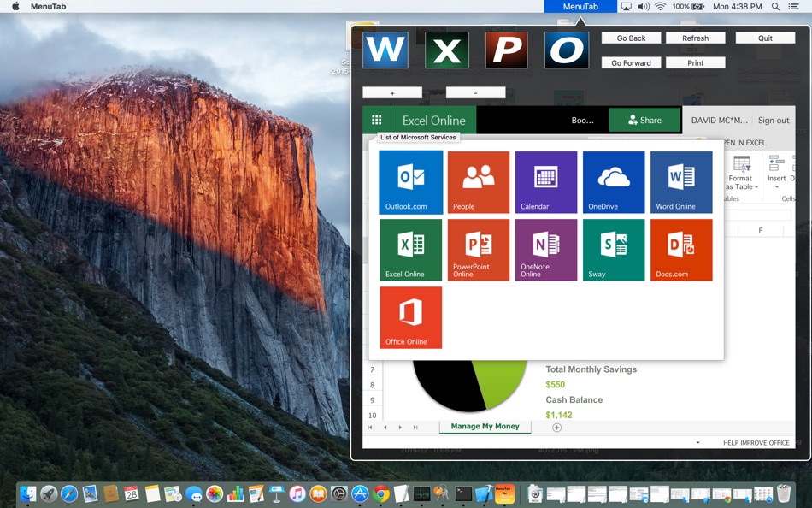Click the Go Forward button

(631, 62)
